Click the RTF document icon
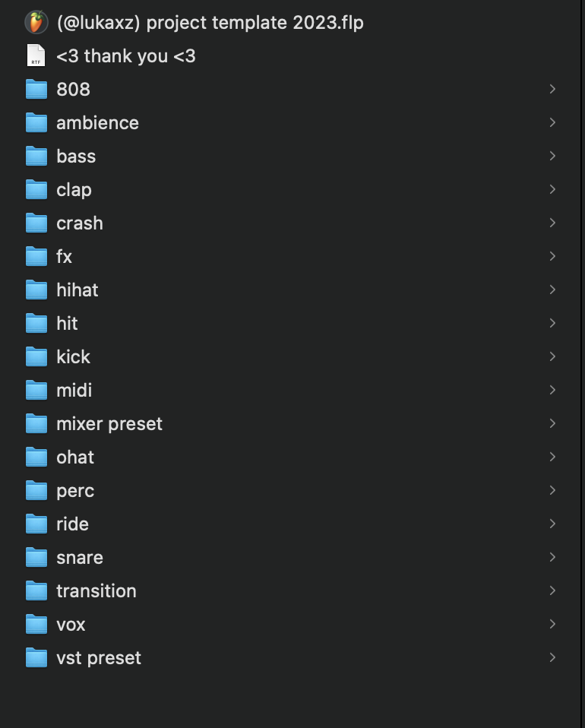Image resolution: width=585 pixels, height=728 pixels. coord(36,56)
